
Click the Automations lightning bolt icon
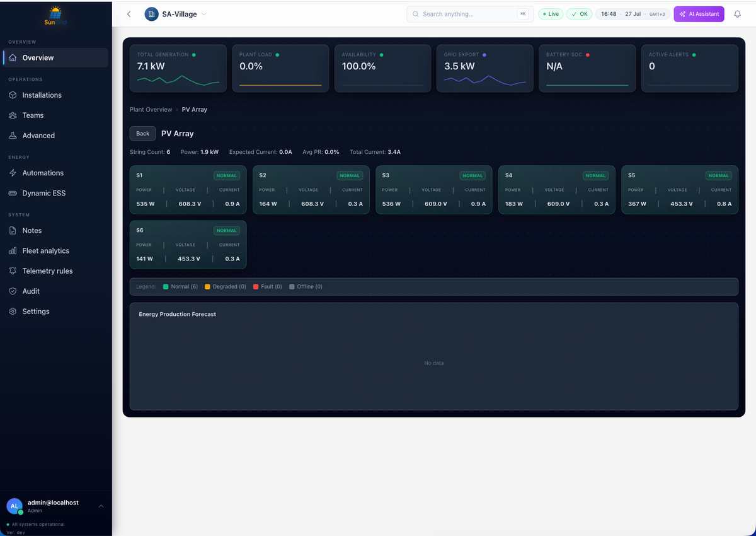pyautogui.click(x=13, y=173)
